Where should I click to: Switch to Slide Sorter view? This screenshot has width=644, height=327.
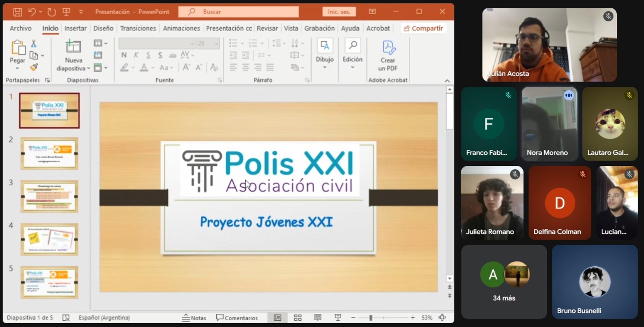[x=298, y=318]
